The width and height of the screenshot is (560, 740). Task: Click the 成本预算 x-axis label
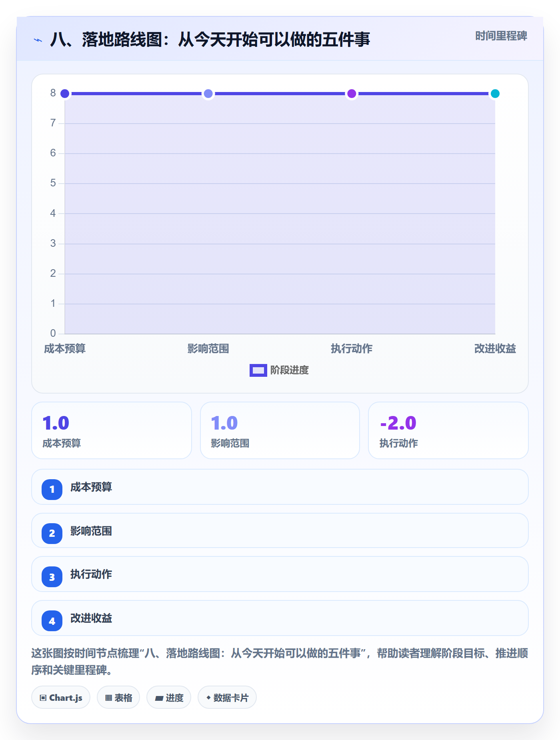coord(65,348)
